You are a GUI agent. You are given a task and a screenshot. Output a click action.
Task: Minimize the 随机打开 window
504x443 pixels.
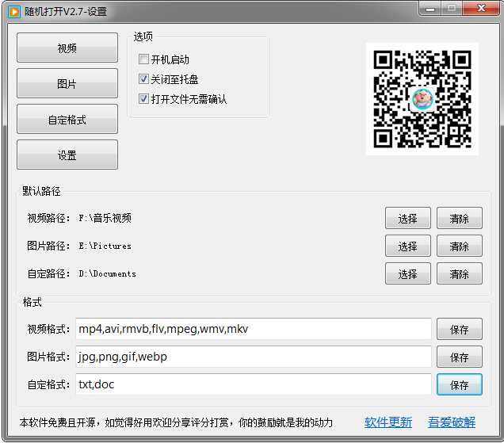(430, 9)
